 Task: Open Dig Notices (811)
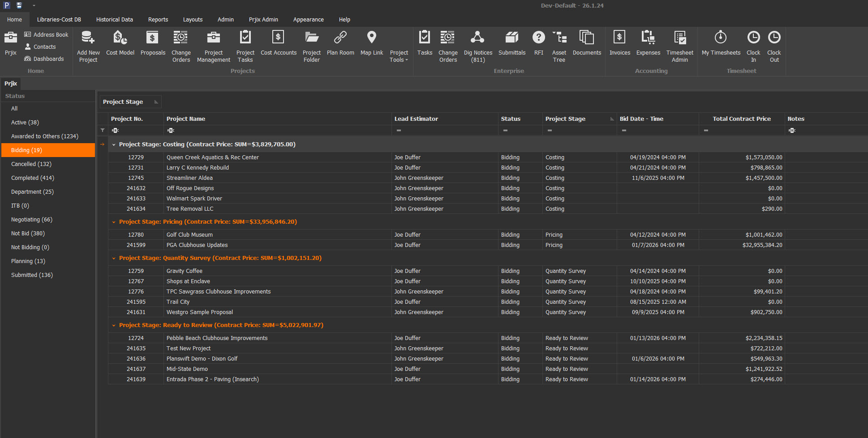pos(478,44)
